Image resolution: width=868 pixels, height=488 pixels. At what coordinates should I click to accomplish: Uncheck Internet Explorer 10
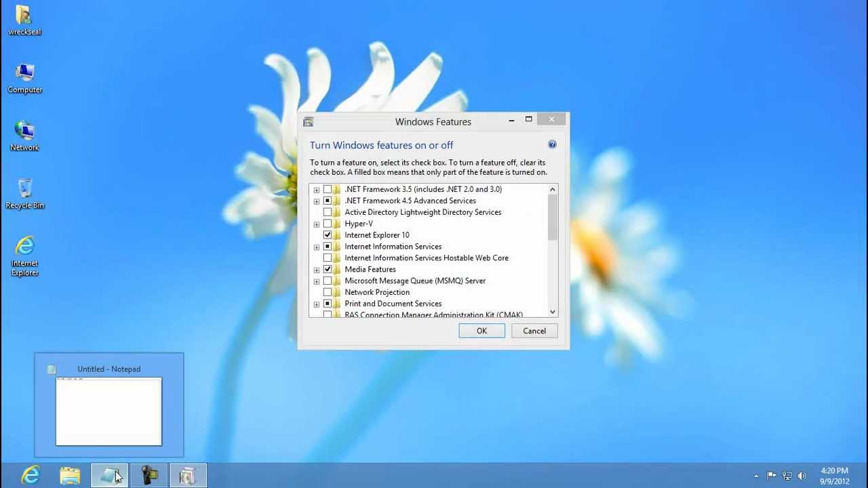tap(328, 235)
